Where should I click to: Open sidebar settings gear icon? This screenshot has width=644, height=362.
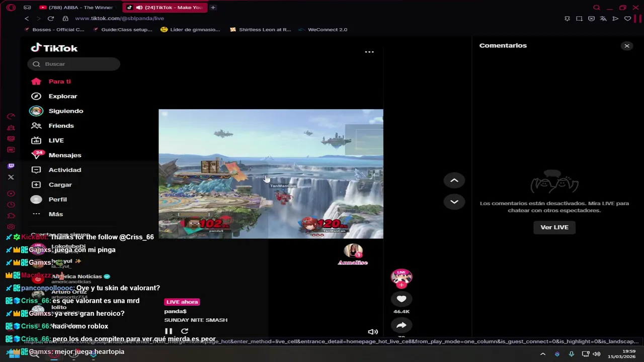point(11,227)
